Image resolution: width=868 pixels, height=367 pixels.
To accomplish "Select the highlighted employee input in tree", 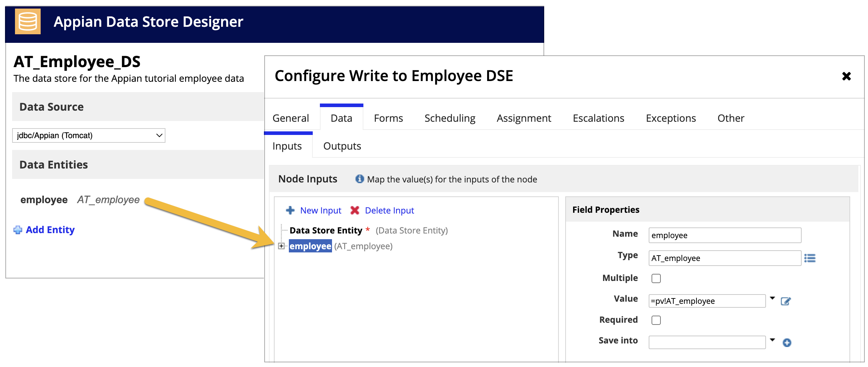I will (x=310, y=246).
